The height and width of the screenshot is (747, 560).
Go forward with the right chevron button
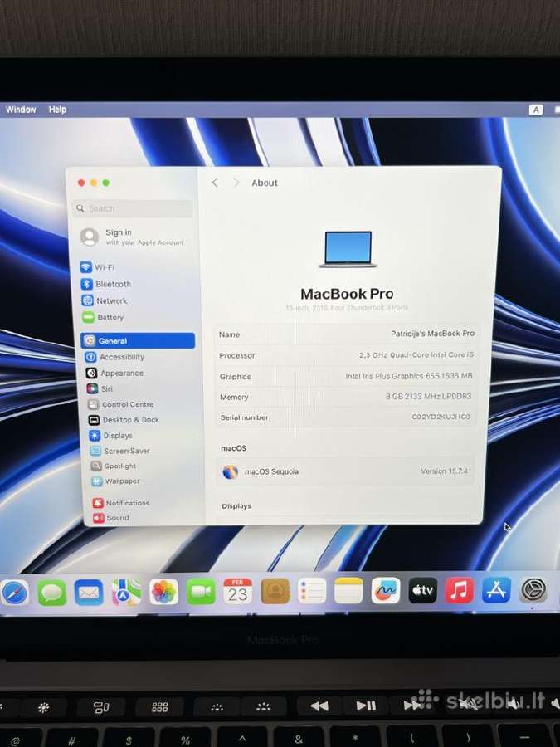click(236, 183)
